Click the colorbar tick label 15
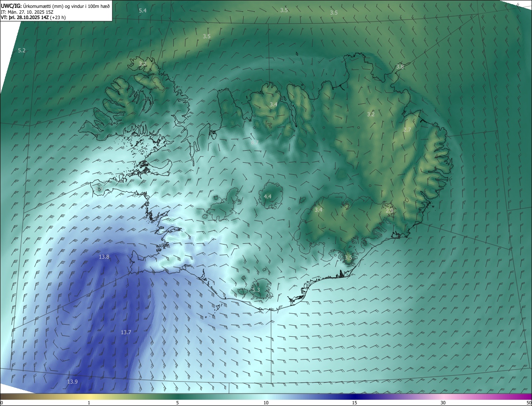532x406 pixels. click(355, 403)
